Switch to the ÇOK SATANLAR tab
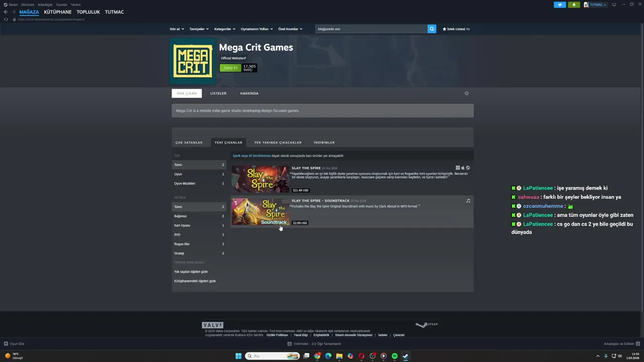This screenshot has height=362, width=644. [x=189, y=143]
